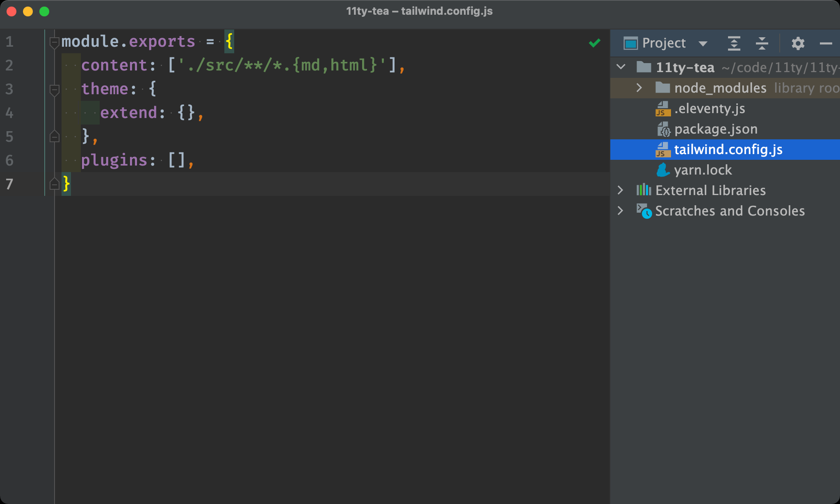840x504 pixels.
Task: Click the Project panel title label
Action: [x=664, y=43]
